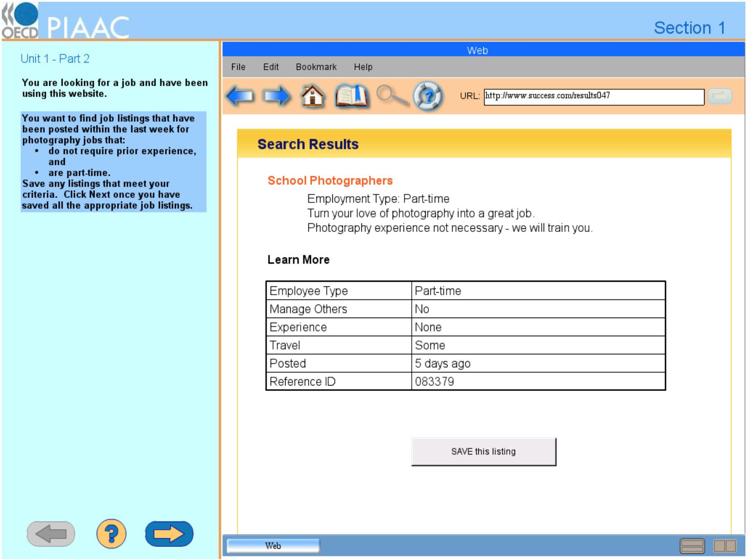The image size is (749, 560).
Task: Open the Help menu
Action: (x=363, y=67)
